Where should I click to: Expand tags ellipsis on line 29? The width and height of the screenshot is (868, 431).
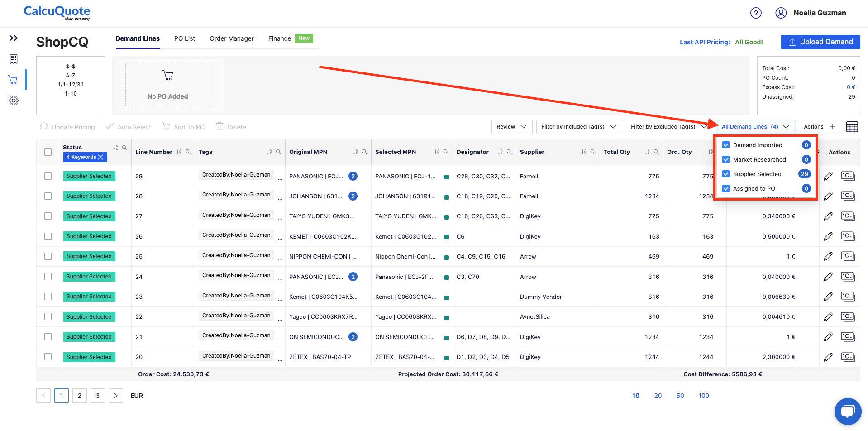280,178
